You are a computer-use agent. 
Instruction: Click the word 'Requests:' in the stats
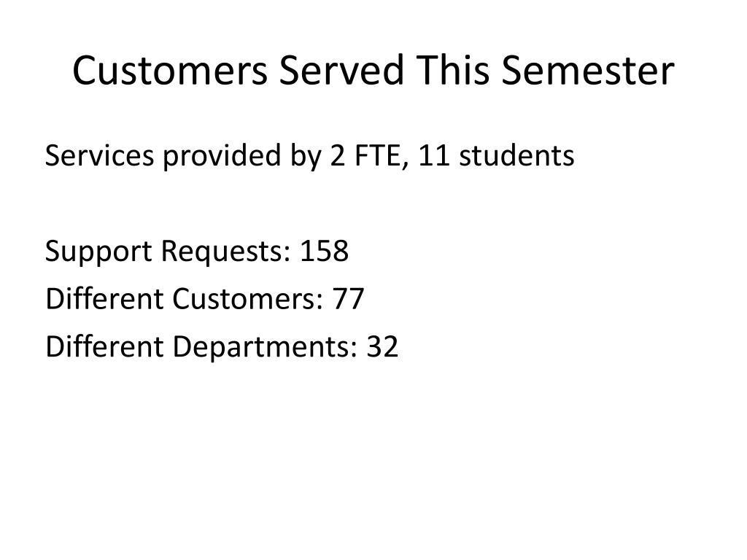pyautogui.click(x=226, y=252)
